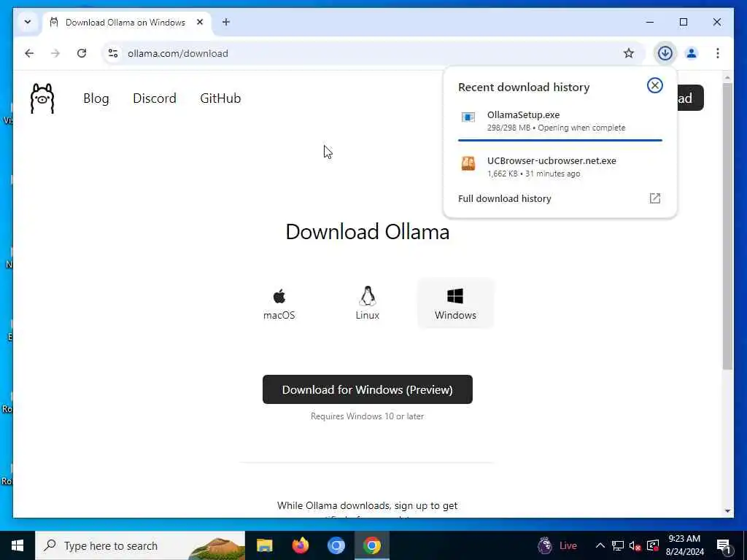This screenshot has width=747, height=560.
Task: Click the Ollama llama logo
Action: tap(42, 98)
